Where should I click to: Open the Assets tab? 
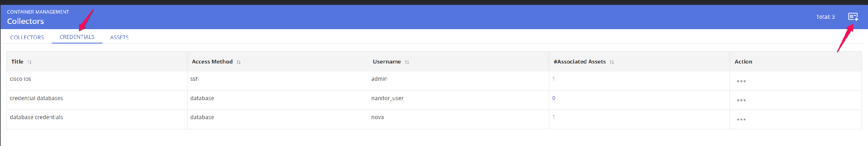pyautogui.click(x=119, y=37)
